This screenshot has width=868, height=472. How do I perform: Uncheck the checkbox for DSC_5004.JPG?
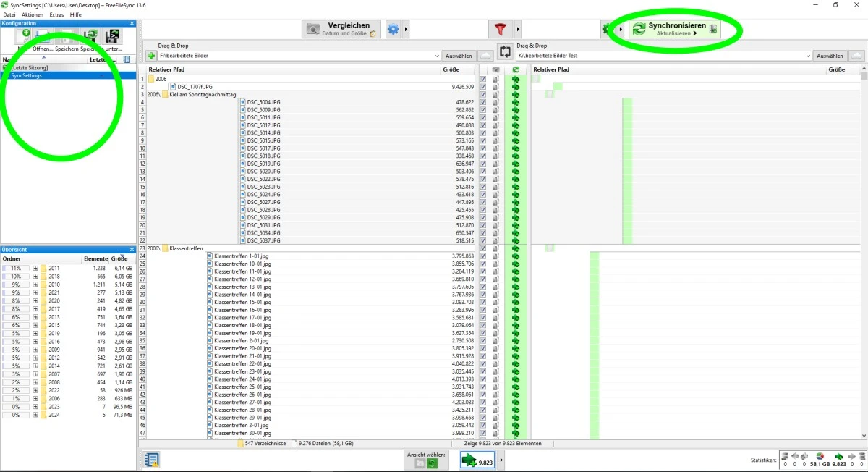[483, 102]
